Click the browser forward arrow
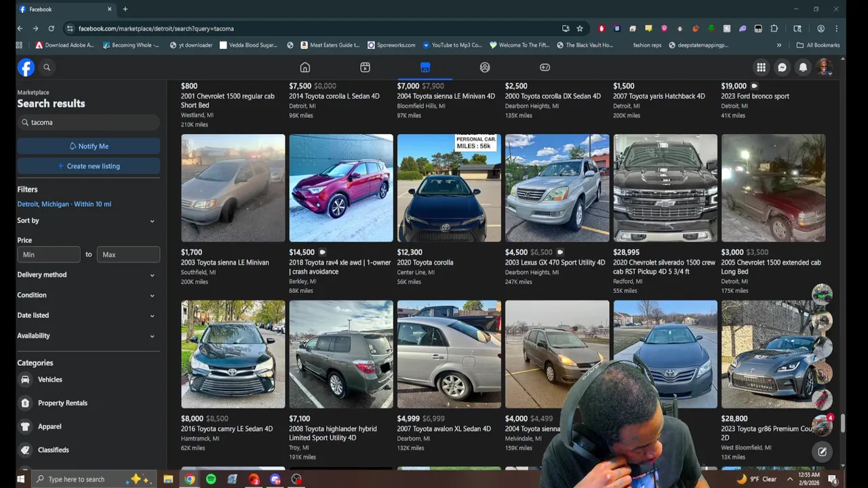This screenshot has height=488, width=868. click(x=35, y=28)
